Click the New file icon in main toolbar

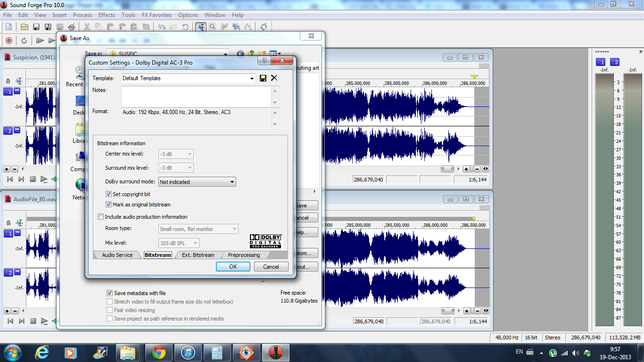pyautogui.click(x=8, y=27)
